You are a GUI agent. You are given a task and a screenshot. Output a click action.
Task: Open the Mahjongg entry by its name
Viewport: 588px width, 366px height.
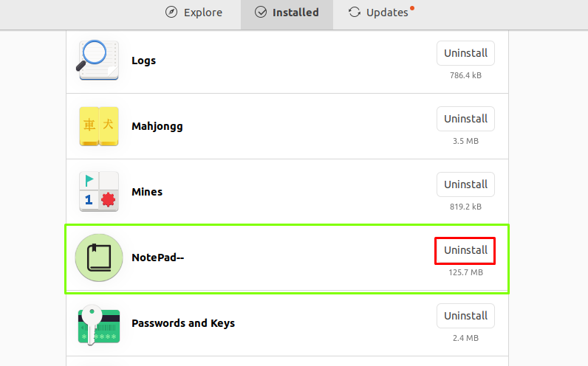[x=157, y=126]
